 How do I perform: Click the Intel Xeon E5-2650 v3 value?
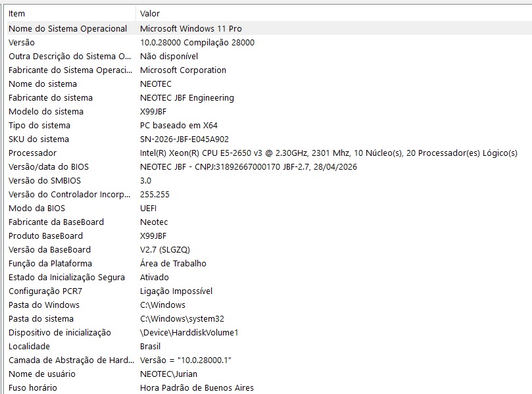[328, 153]
